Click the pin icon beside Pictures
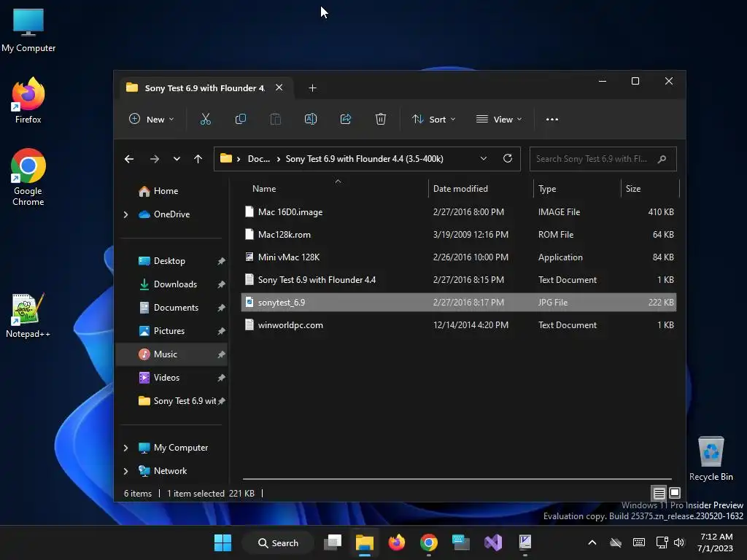Screen dimensions: 747x560 [221, 331]
